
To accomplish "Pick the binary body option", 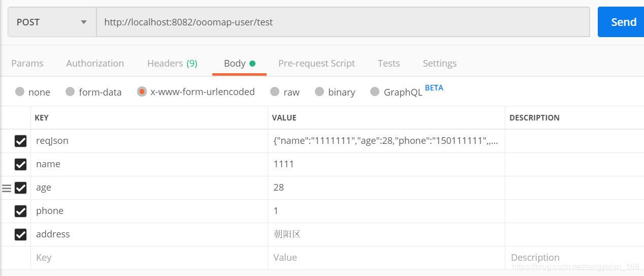I will pyautogui.click(x=319, y=92).
